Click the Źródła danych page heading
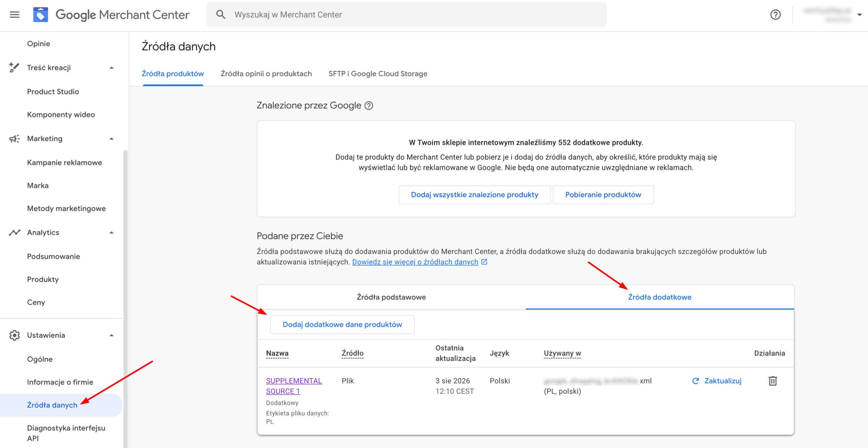This screenshot has height=448, width=868. coord(179,46)
